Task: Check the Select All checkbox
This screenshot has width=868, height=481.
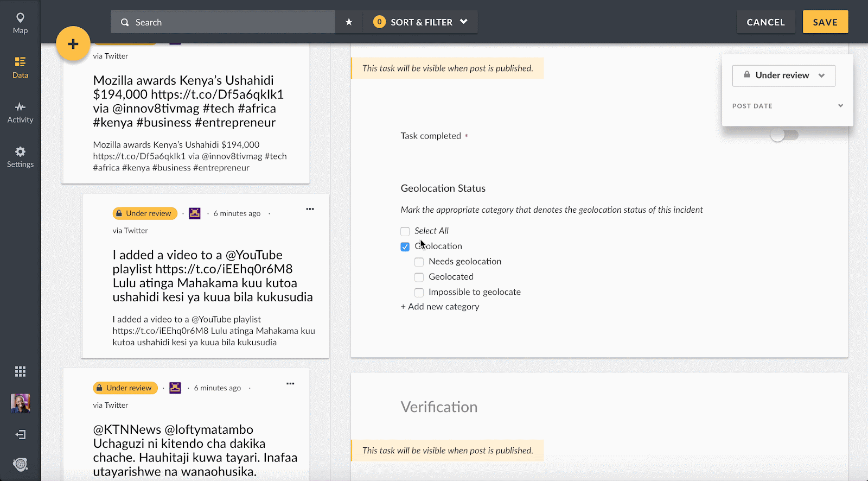Action: pyautogui.click(x=405, y=231)
